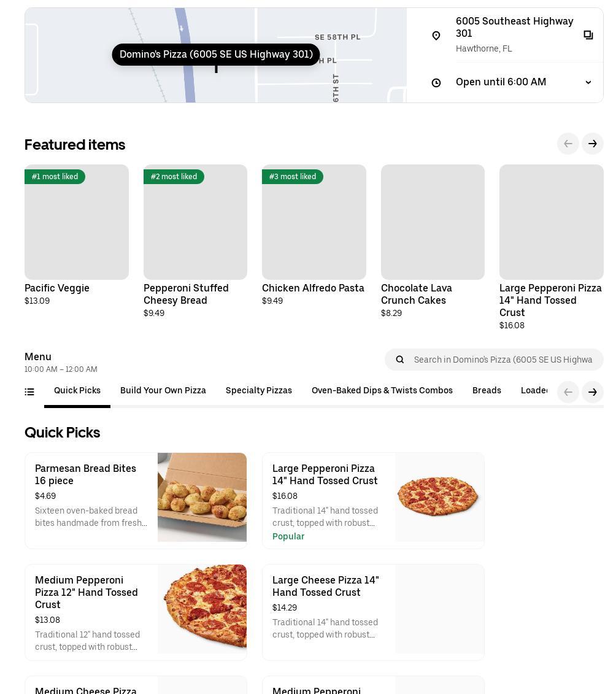Click the menu search input field
The image size is (616, 694).
click(503, 360)
